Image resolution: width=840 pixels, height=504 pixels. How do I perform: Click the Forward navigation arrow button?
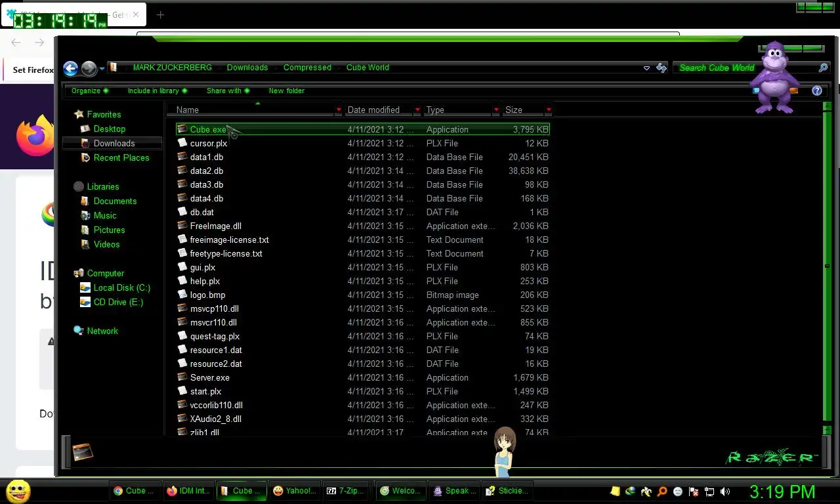pos(89,68)
